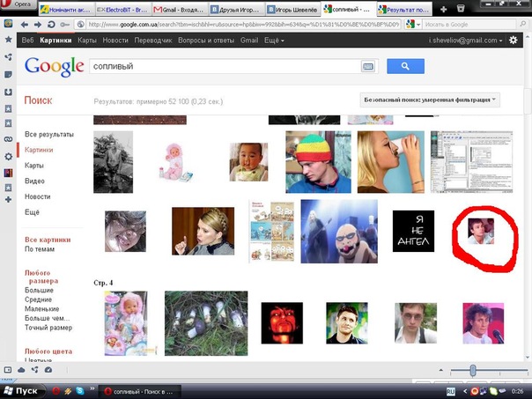Expand the Безопасный поиск filter dropdown

pyautogui.click(x=430, y=100)
